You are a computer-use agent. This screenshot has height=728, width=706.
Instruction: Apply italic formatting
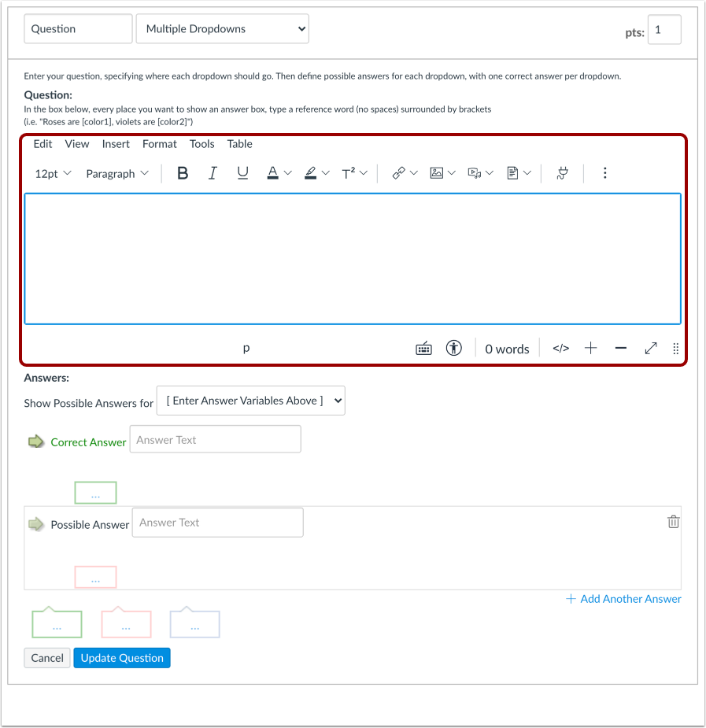click(213, 172)
